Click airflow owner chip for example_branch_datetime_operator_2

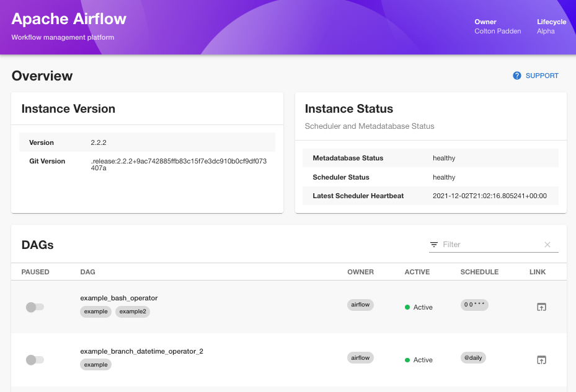click(x=360, y=358)
